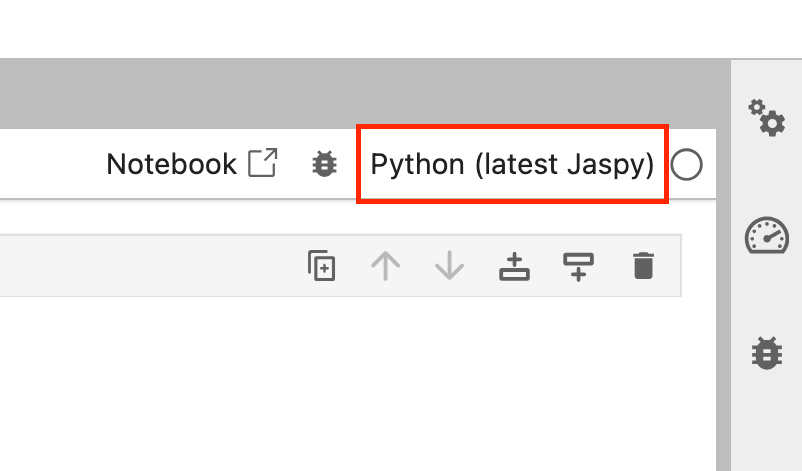The width and height of the screenshot is (802, 471).
Task: Duplicate the current cell
Action: (321, 266)
